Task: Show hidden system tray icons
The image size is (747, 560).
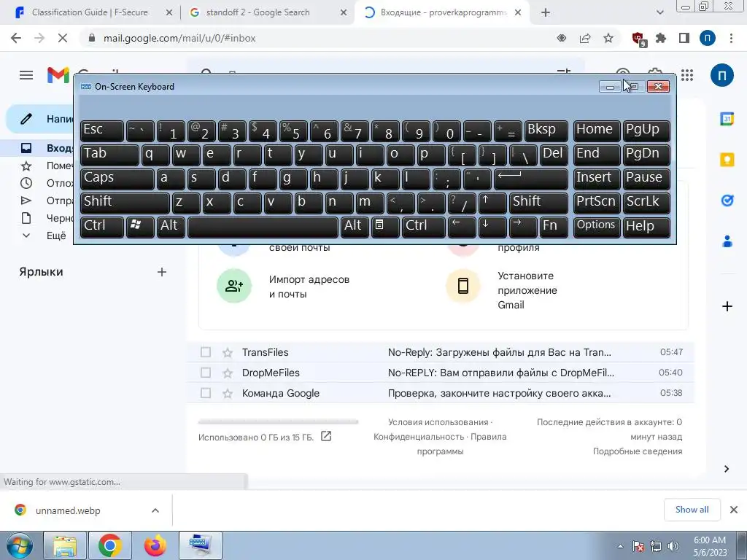Action: 620,547
